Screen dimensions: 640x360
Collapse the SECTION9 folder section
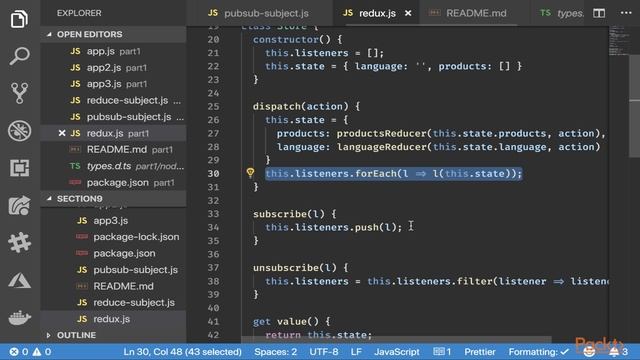click(x=113, y=199)
